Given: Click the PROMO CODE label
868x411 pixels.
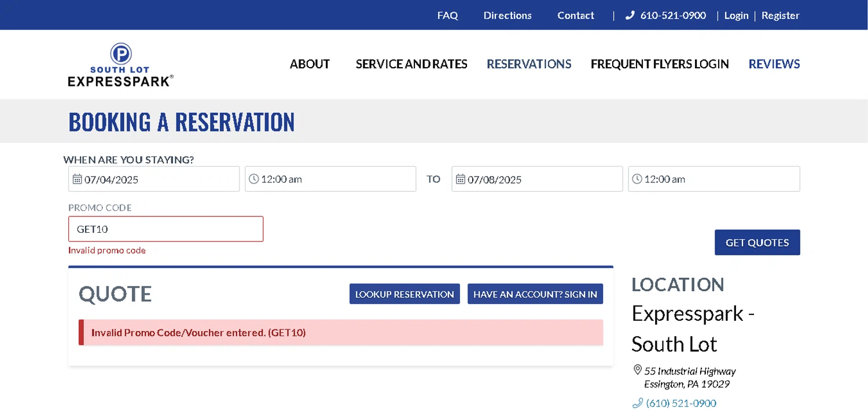Looking at the screenshot, I should pos(100,208).
